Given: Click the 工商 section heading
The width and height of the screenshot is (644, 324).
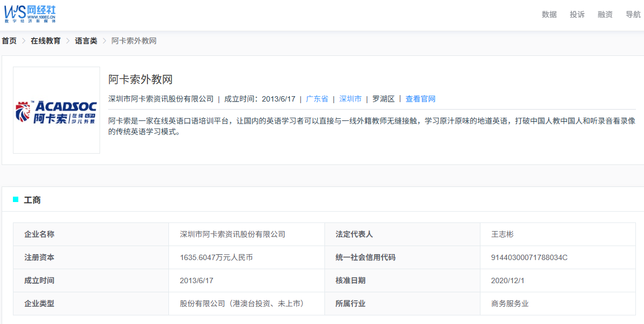Looking at the screenshot, I should pyautogui.click(x=32, y=200).
